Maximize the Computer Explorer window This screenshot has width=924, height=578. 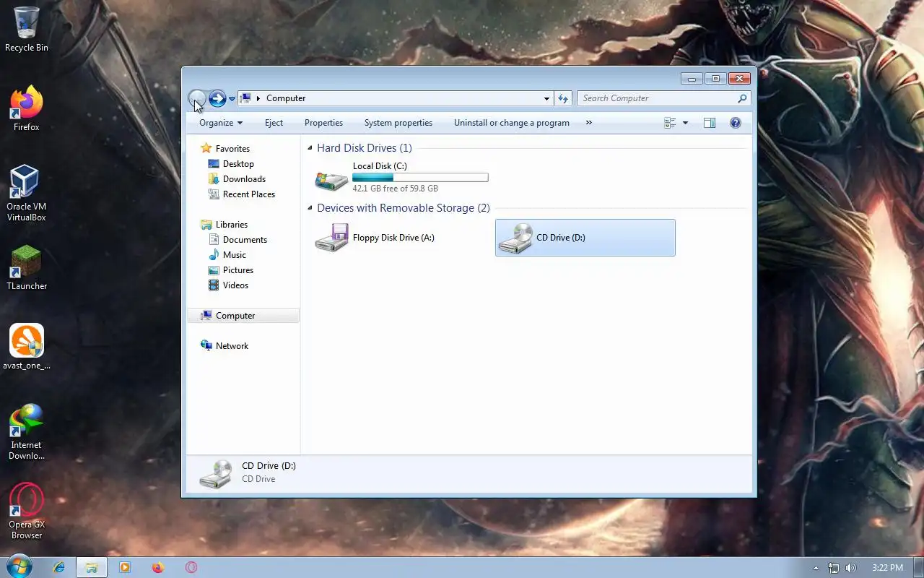715,79
